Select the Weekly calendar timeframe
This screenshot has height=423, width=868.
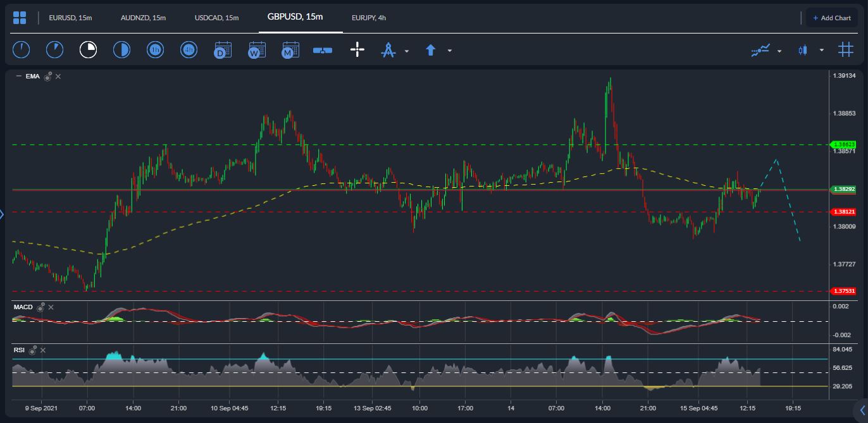[x=256, y=50]
